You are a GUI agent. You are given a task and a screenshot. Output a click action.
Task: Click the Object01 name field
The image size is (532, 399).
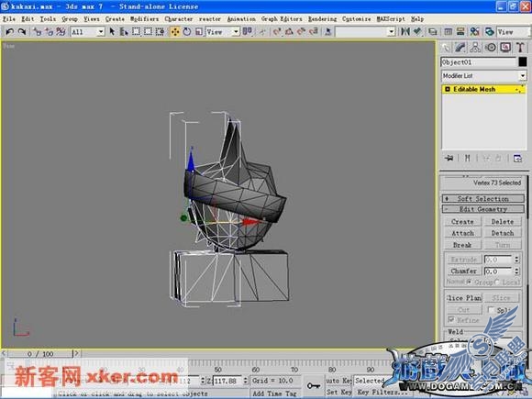[x=479, y=62]
